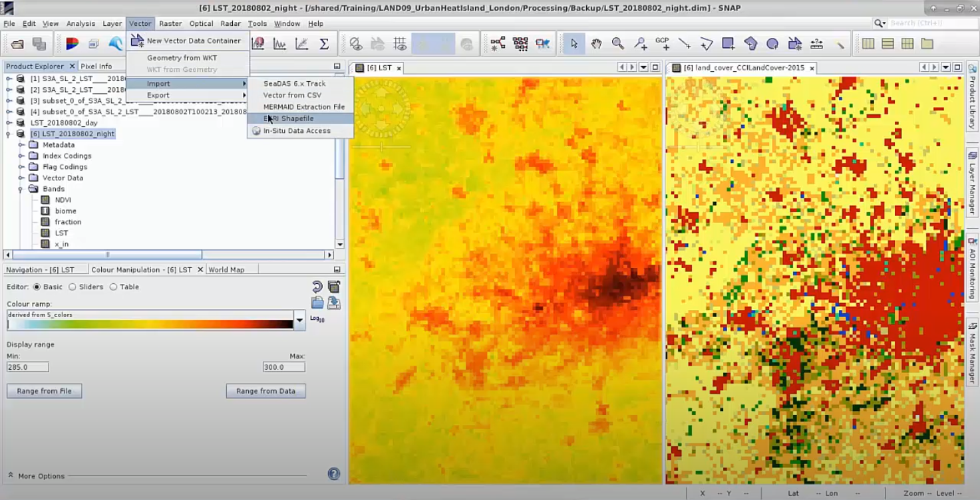Tile windows vertically icon
Viewport: 980px width, 500px height.
click(x=888, y=44)
